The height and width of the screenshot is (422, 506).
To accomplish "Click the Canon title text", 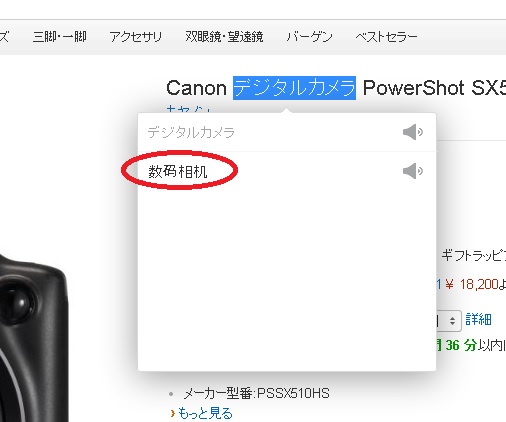I will click(196, 88).
